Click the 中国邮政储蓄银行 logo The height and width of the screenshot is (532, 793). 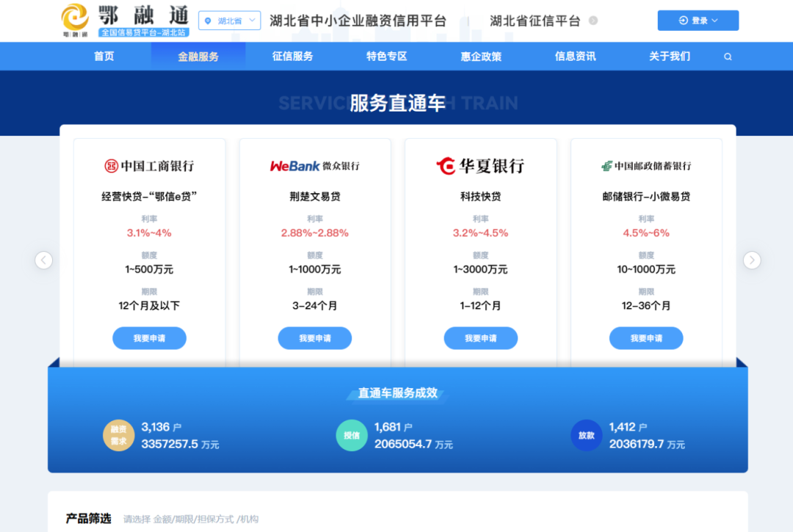tap(646, 166)
